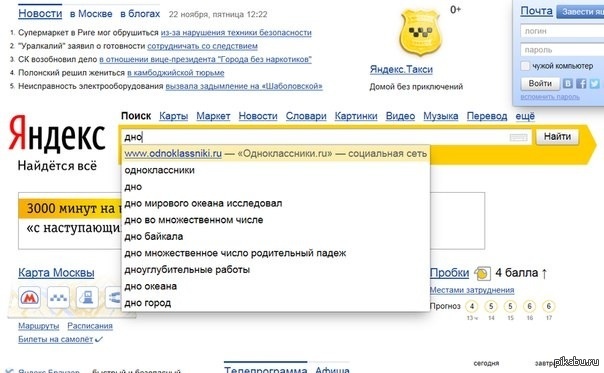
Task: Choose suggestion дно во множественном числе
Action: (x=275, y=220)
